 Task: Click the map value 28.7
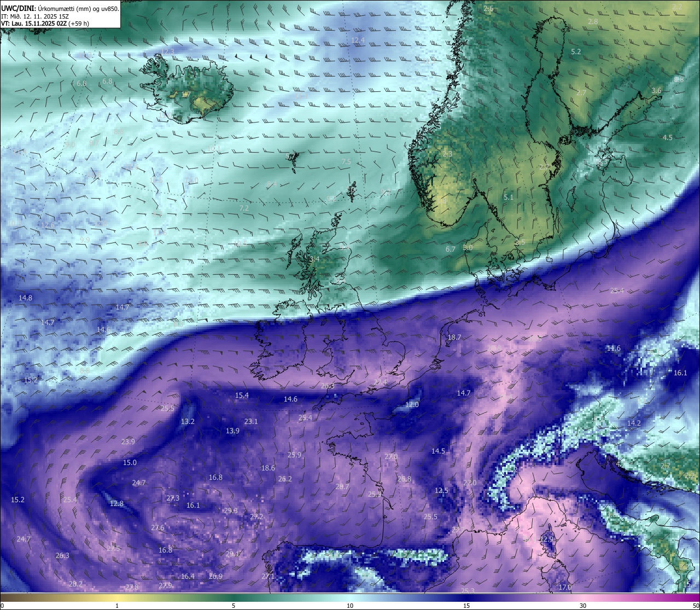342,486
